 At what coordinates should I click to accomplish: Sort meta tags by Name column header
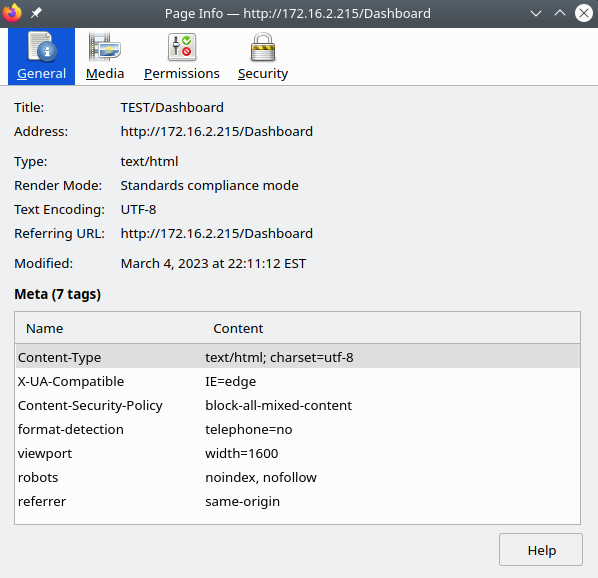point(44,328)
